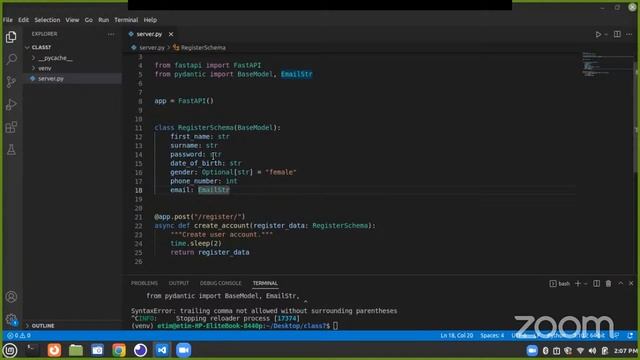Open the launch profile dropdown next to plus
The image size is (640, 360).
click(586, 283)
